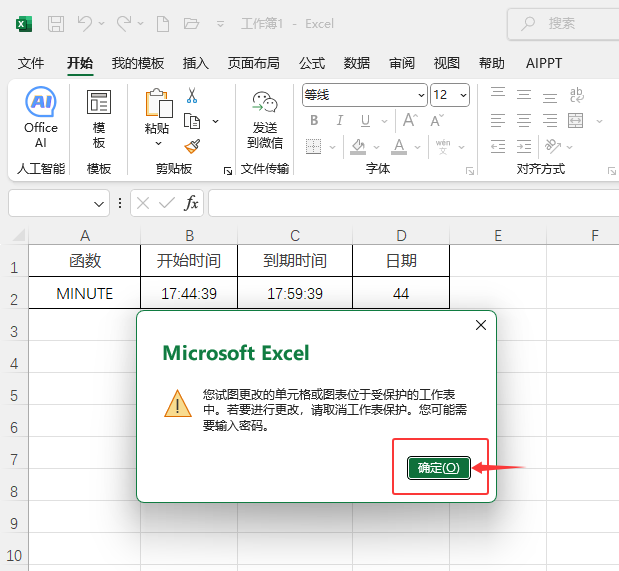This screenshot has width=619, height=571.
Task: Apply the font color A swatch
Action: 399,147
